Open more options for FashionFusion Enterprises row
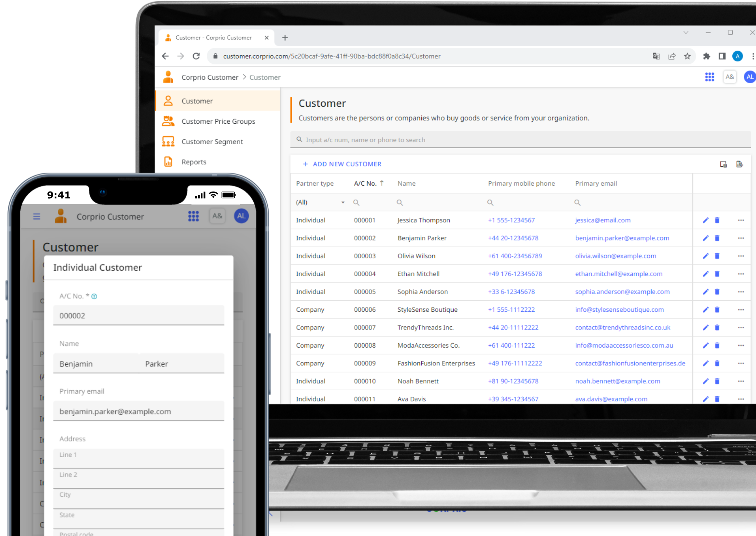The width and height of the screenshot is (756, 536). pos(741,363)
